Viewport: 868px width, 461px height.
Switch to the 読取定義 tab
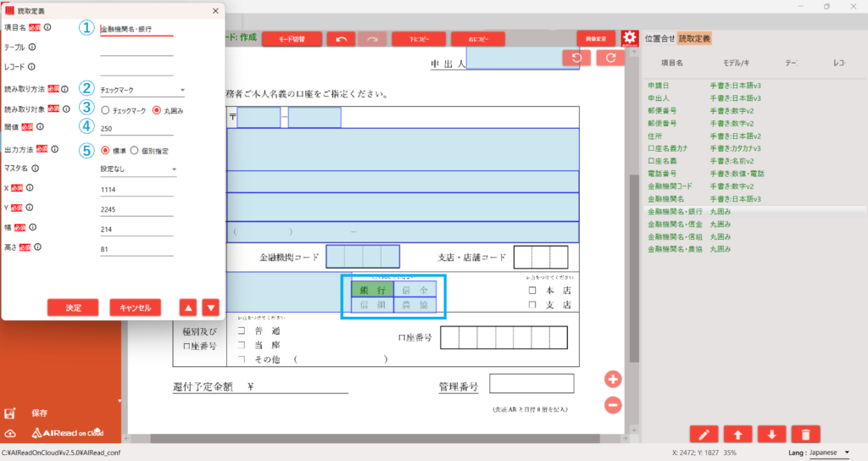coord(695,39)
